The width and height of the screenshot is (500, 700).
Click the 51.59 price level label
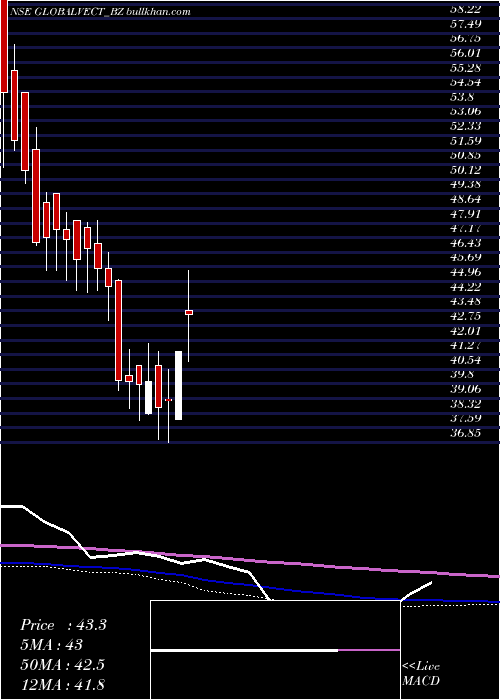pyautogui.click(x=466, y=141)
